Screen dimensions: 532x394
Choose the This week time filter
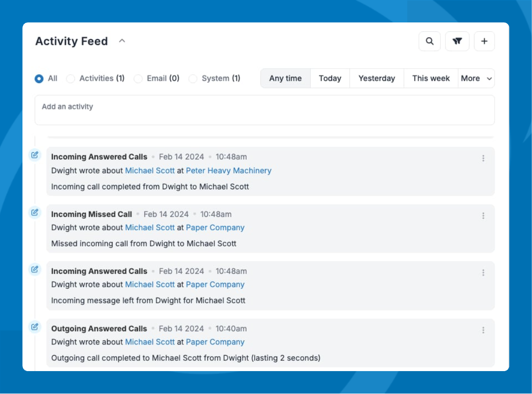point(430,79)
